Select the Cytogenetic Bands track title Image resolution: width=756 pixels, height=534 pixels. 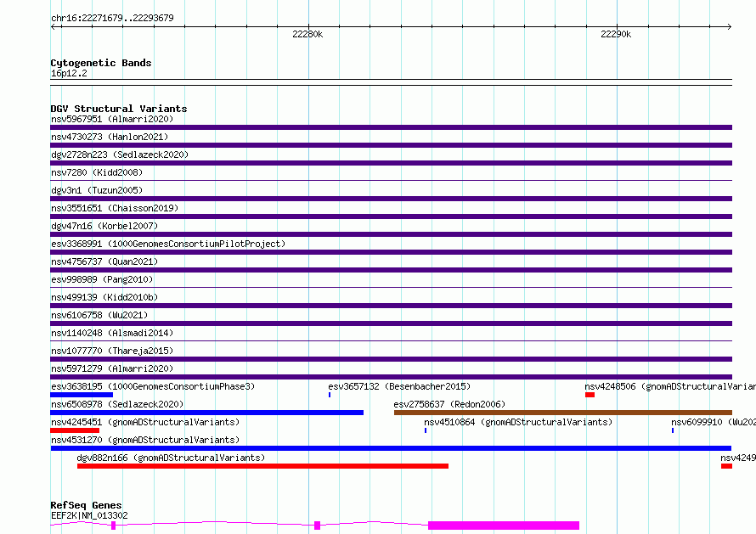pyautogui.click(x=101, y=63)
